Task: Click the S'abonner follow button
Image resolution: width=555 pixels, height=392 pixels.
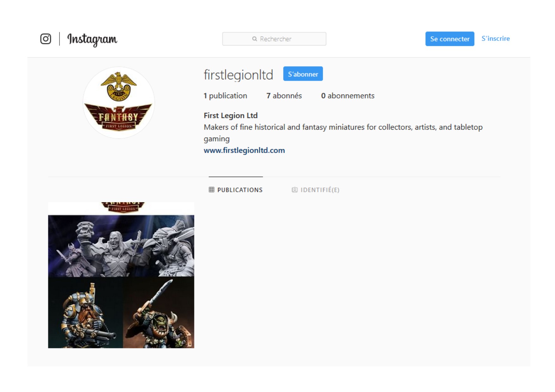Action: (303, 74)
